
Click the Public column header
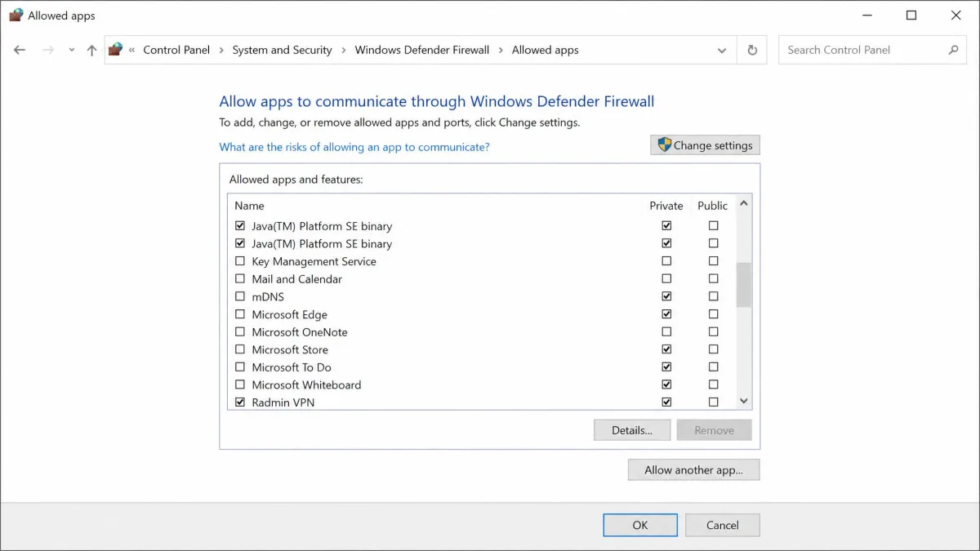pos(713,206)
